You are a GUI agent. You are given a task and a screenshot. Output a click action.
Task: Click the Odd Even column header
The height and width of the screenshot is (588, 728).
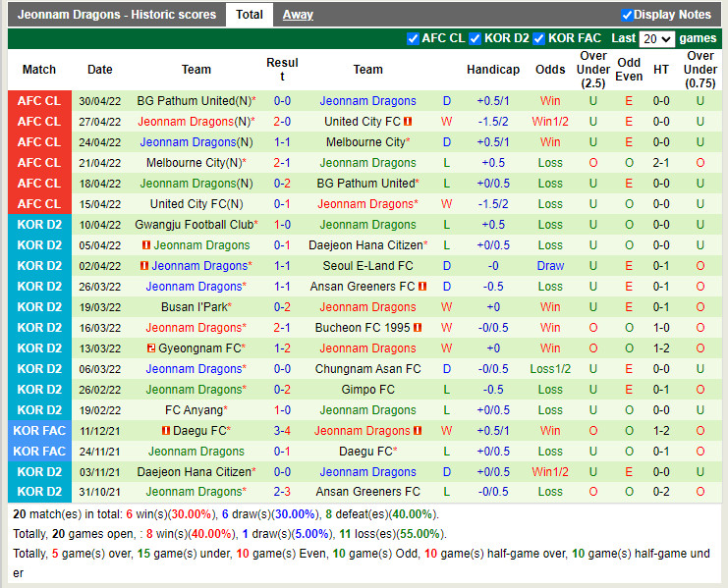click(629, 70)
